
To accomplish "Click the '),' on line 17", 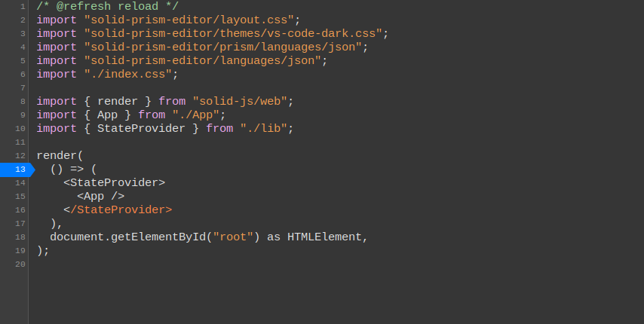I will coord(57,223).
